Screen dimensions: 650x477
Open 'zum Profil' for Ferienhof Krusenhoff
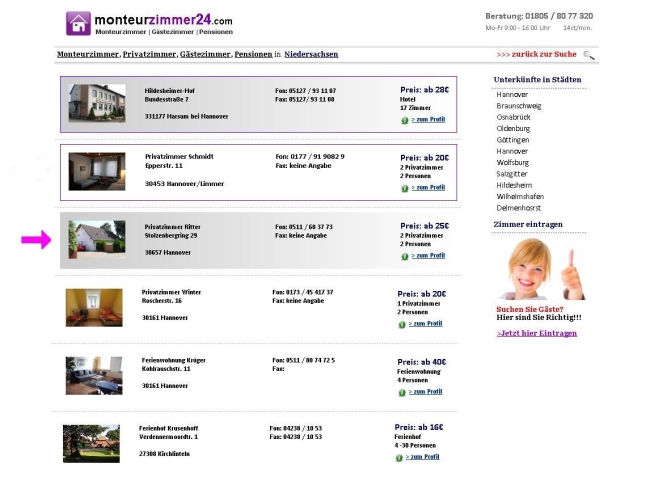click(x=422, y=457)
